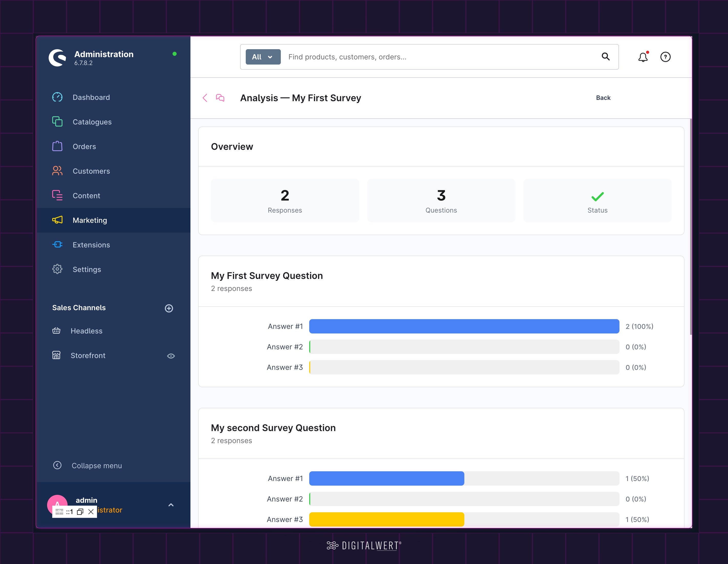Click the green online status dot

tap(174, 54)
